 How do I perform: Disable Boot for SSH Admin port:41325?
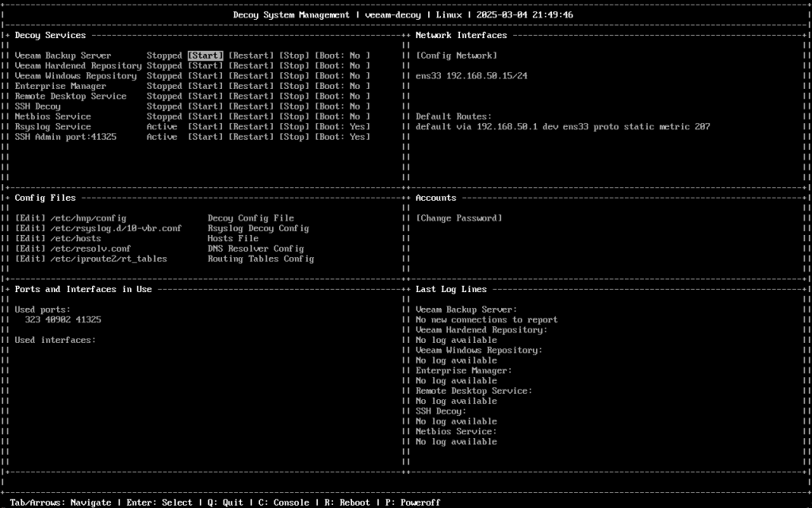pyautogui.click(x=343, y=137)
